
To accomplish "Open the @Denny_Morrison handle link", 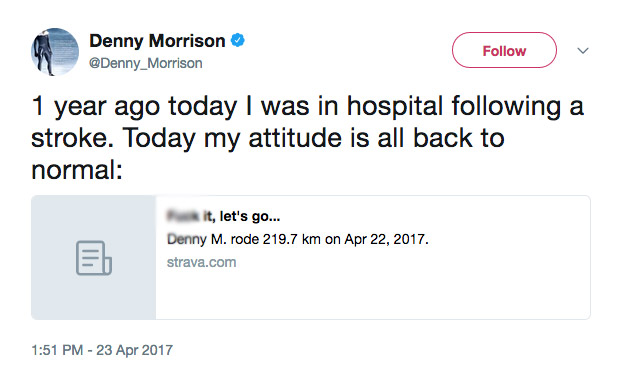I will click(x=146, y=63).
